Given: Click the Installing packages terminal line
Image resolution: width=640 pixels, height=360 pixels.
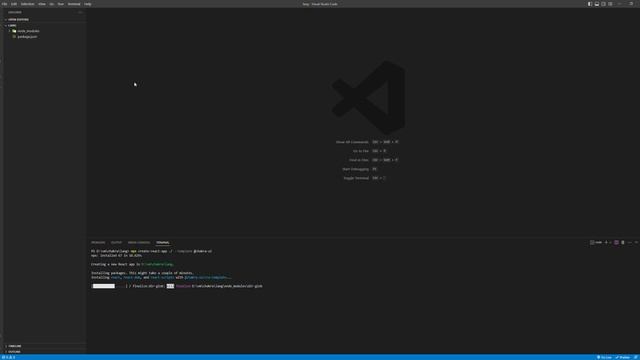Looking at the screenshot, I should tap(142, 273).
